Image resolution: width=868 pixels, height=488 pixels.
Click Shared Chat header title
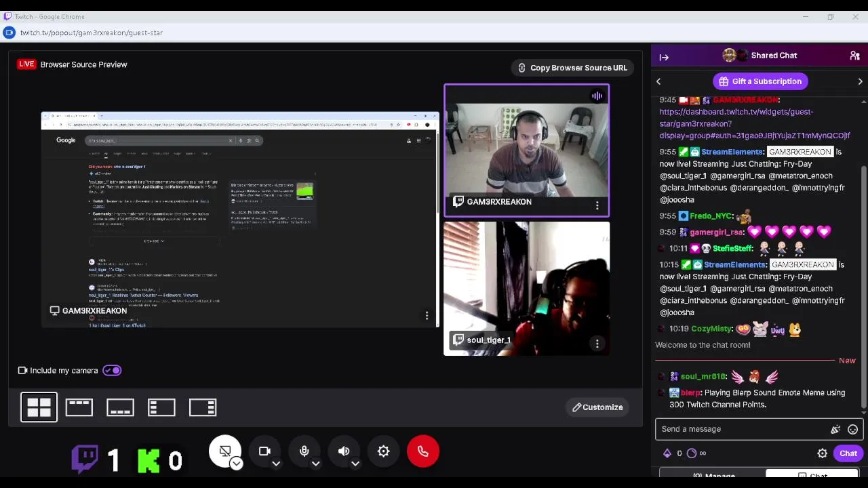coord(774,56)
